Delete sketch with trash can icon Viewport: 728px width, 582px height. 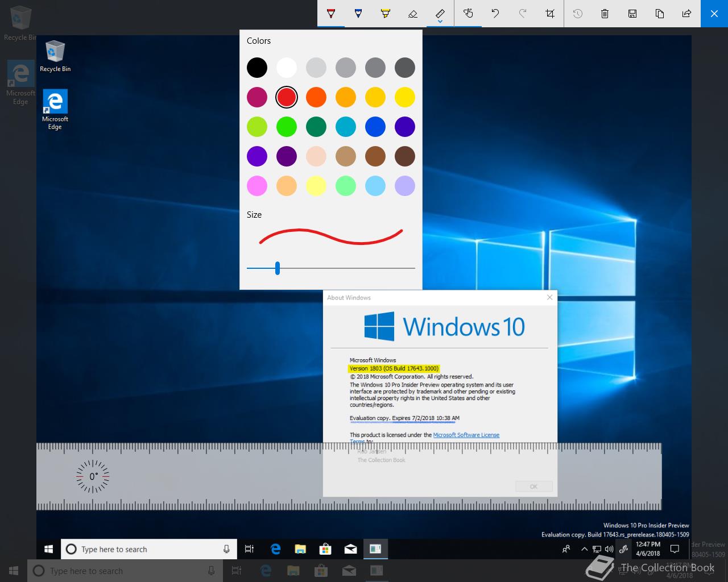(x=605, y=14)
